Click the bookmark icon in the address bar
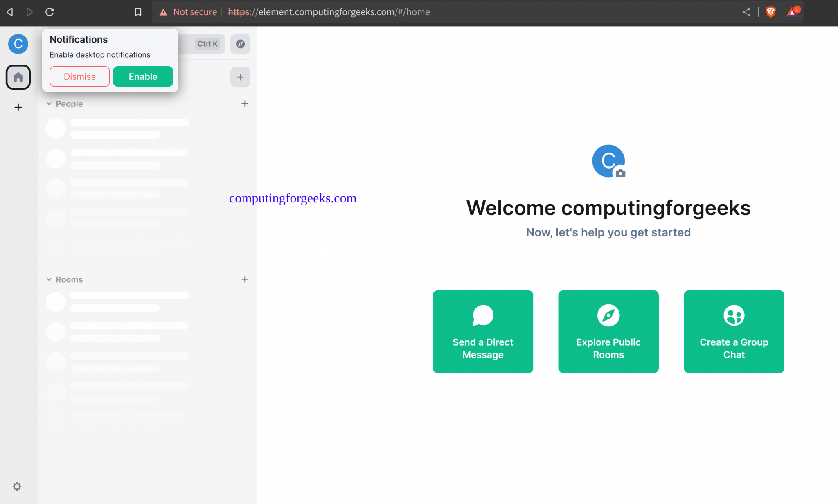Screen dimensions: 838x504 click(x=138, y=12)
